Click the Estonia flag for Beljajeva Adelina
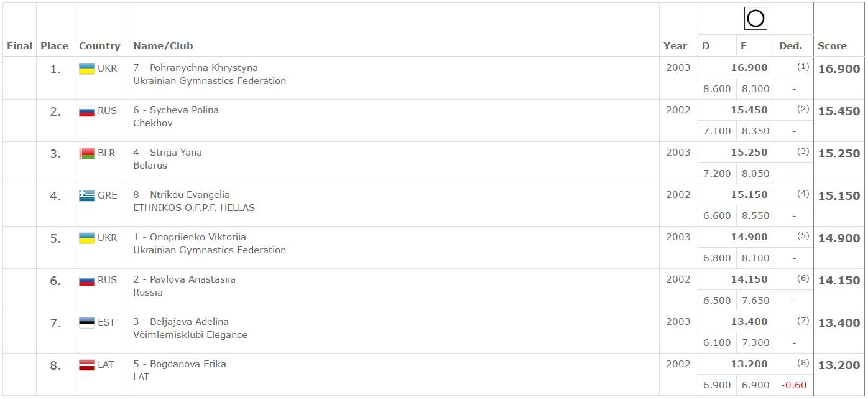Screen dimensions: 868x399 pyautogui.click(x=86, y=322)
